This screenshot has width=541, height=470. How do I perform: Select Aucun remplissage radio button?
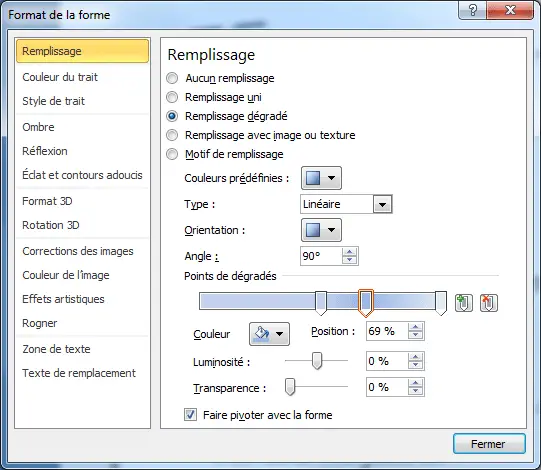click(172, 78)
